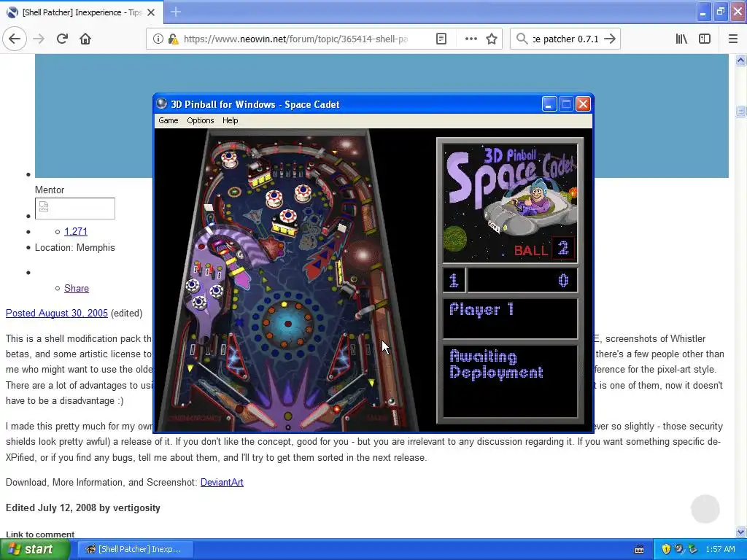Go back with the browser back arrow
Viewport: 747px width, 560px height.
click(x=15, y=39)
